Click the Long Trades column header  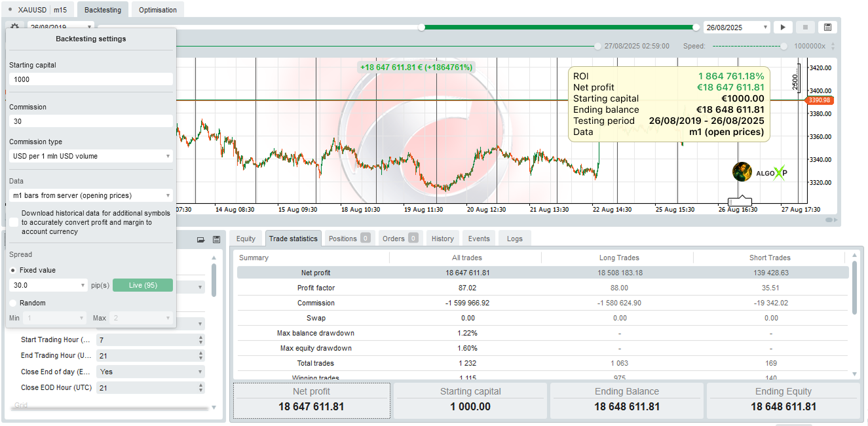[619, 258]
